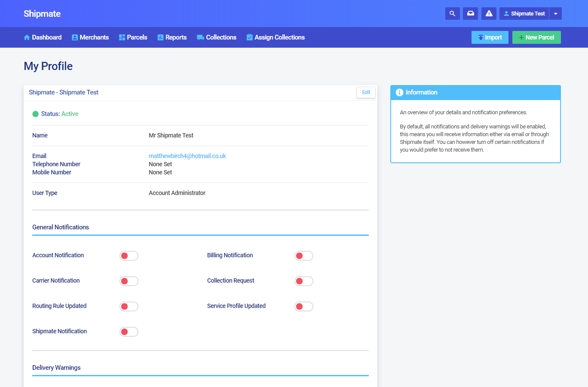Click the 'Mr Shipmate Test' name value
This screenshot has height=387, width=588.
[171, 135]
